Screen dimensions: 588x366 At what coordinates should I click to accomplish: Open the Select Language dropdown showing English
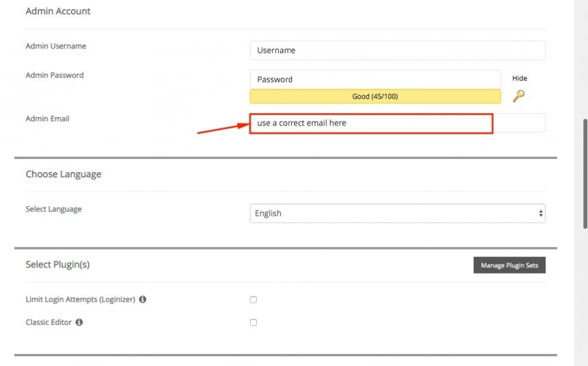pos(397,213)
